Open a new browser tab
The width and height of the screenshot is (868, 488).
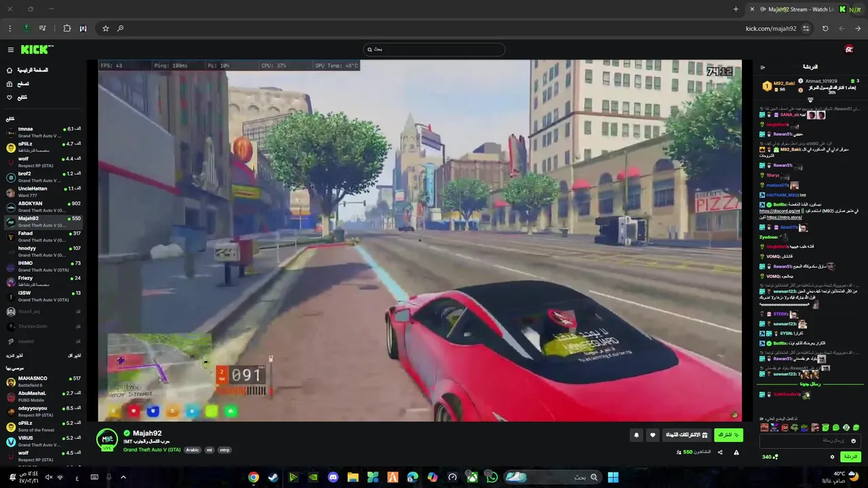point(736,9)
